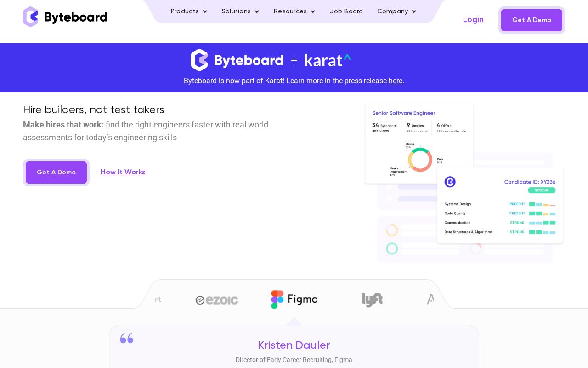The image size is (588, 368).
Task: Click the donut chart on the Senior Software Engineer card
Action: 420,159
